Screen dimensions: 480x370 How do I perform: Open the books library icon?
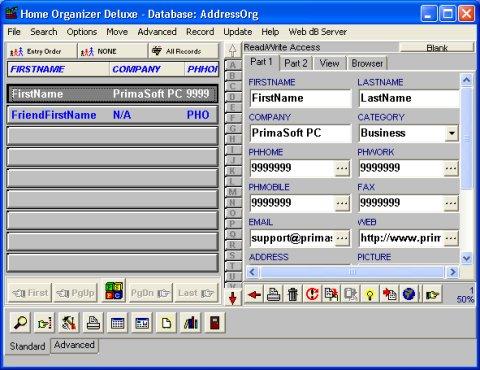click(x=190, y=322)
